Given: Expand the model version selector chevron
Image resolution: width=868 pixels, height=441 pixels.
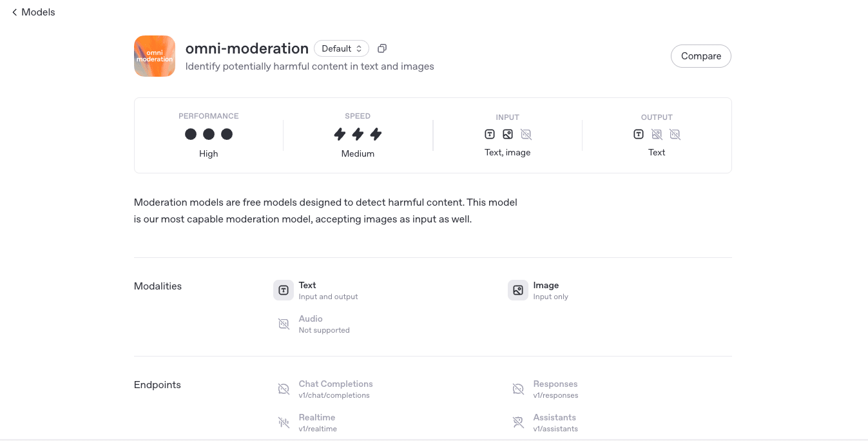Looking at the screenshot, I should (x=359, y=48).
